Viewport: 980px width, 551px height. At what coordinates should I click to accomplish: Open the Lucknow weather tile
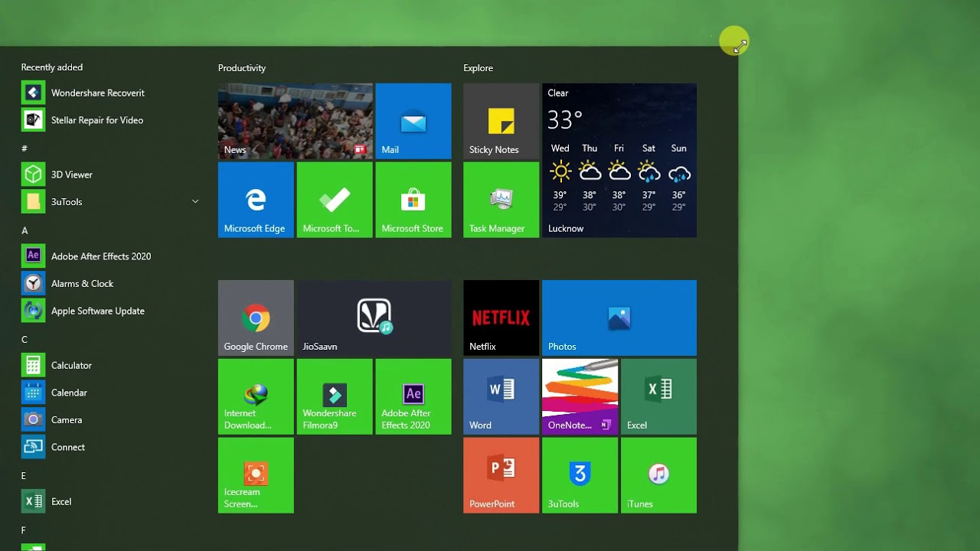point(619,161)
